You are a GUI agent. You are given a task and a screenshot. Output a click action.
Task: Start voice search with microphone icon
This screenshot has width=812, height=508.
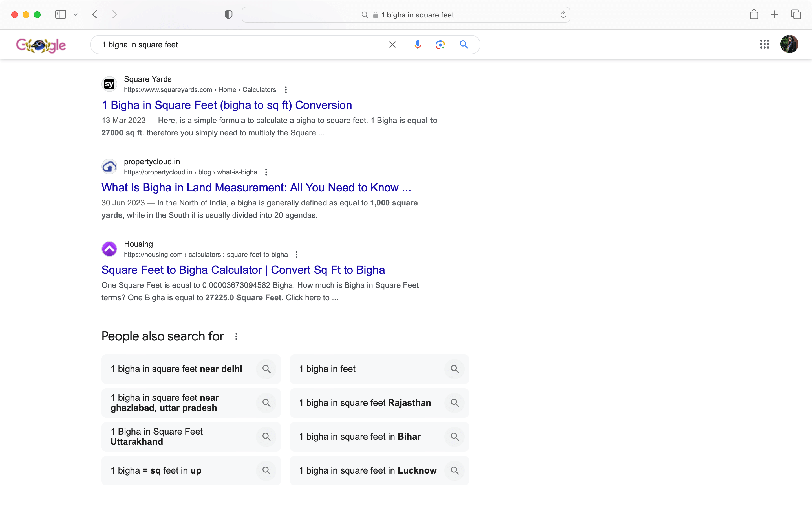[417, 45]
